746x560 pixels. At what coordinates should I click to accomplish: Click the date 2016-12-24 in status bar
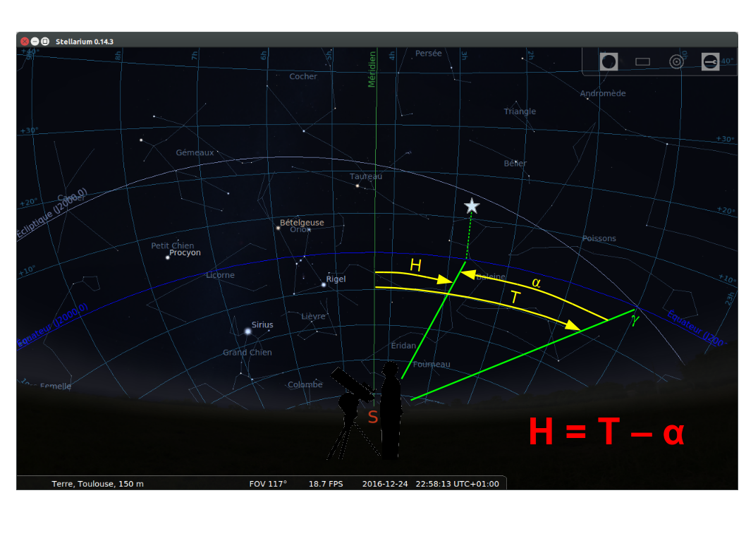tap(386, 484)
